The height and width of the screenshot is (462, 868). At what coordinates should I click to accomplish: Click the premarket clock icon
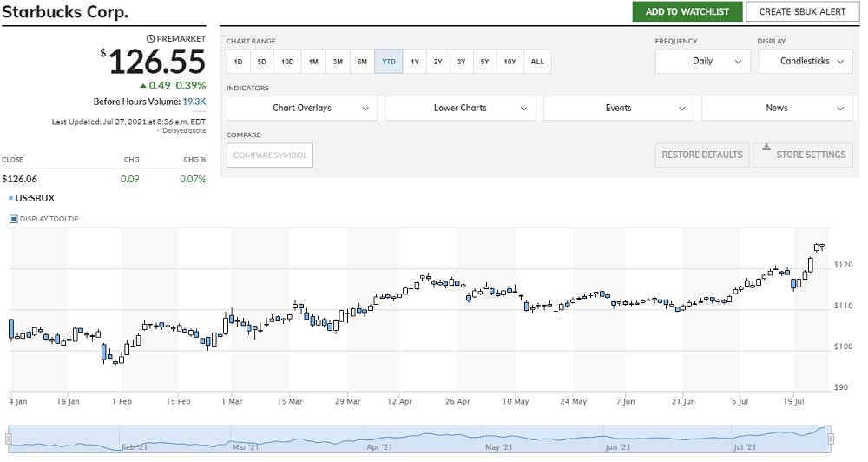(150, 39)
